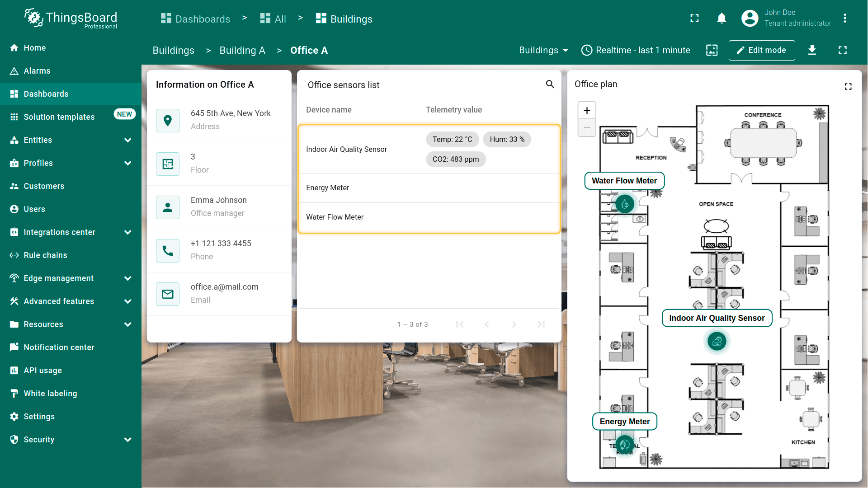Image resolution: width=868 pixels, height=488 pixels.
Task: Expand Office plan widget to fullscreen
Action: (x=848, y=86)
